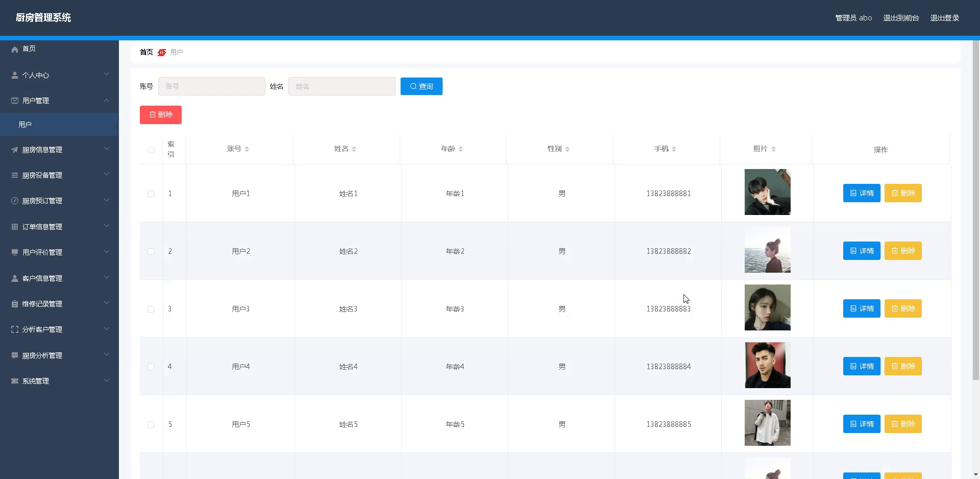Open 详情 for 用户1
The height and width of the screenshot is (479, 980).
pyautogui.click(x=862, y=193)
